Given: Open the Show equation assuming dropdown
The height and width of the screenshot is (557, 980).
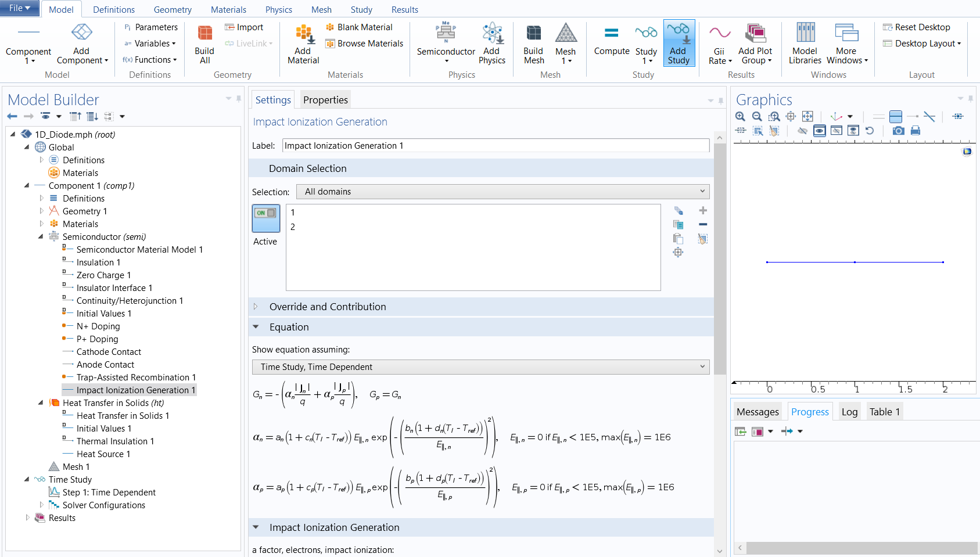Looking at the screenshot, I should point(480,367).
